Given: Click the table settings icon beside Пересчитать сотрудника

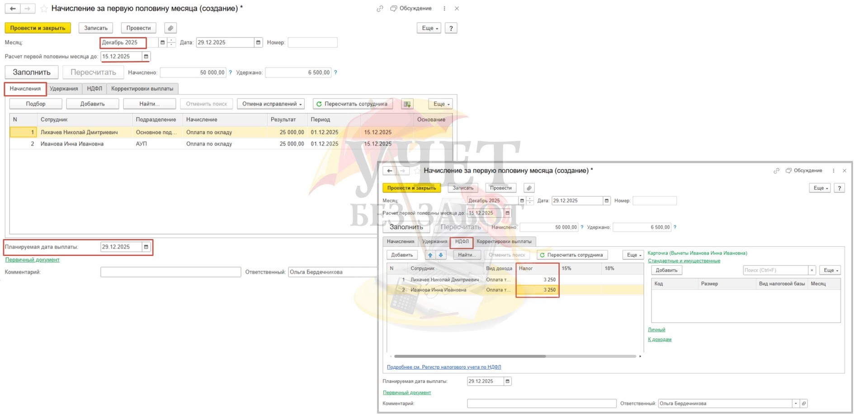Looking at the screenshot, I should click(407, 104).
